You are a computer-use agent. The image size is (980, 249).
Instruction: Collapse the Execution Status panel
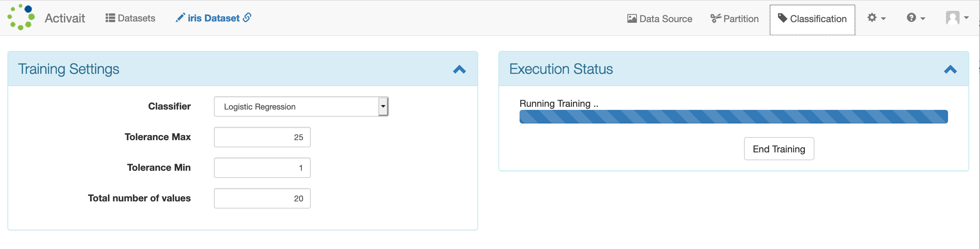click(x=950, y=69)
